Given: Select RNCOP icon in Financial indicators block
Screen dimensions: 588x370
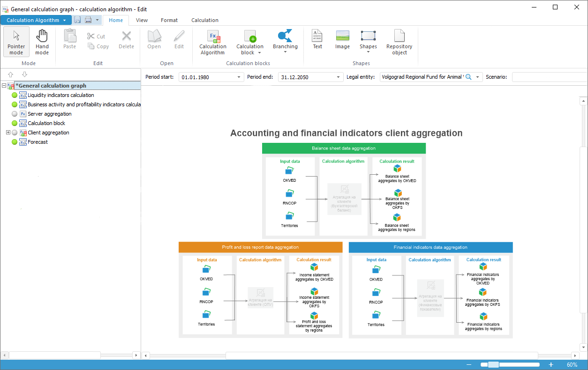Looking at the screenshot, I should [x=376, y=293].
